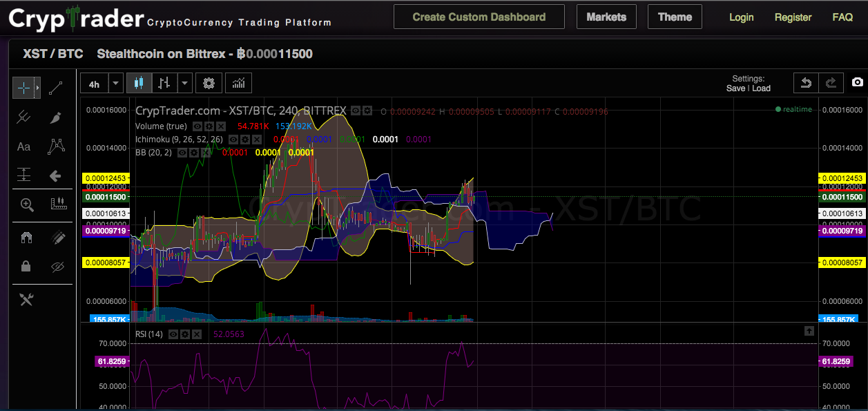Click the realtime status indicator
This screenshot has height=411, width=868.
click(x=793, y=109)
